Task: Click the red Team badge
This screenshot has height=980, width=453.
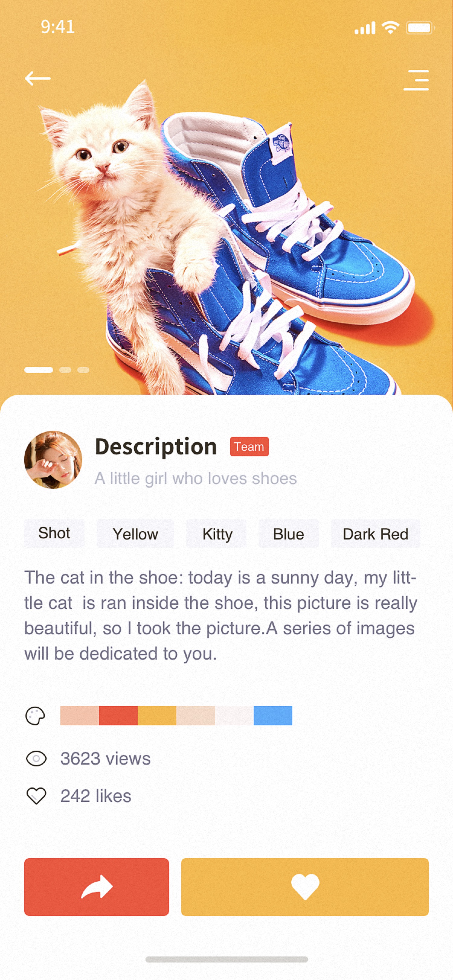Action: (x=249, y=447)
